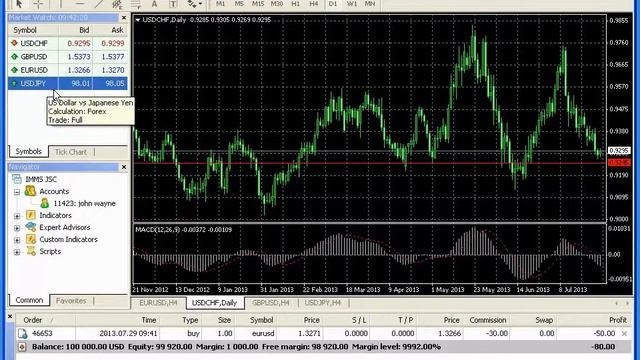This screenshot has width=640, height=360.
Task: Switch to the Favorites tab in Navigator
Action: click(x=71, y=301)
